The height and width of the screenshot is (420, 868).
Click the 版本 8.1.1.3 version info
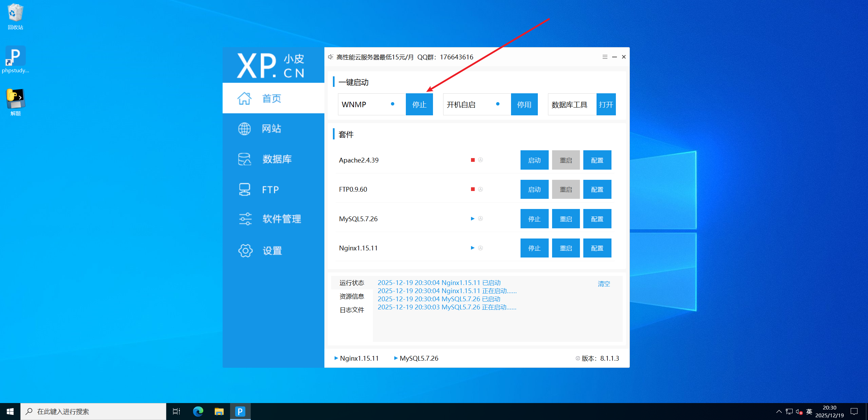pyautogui.click(x=598, y=359)
